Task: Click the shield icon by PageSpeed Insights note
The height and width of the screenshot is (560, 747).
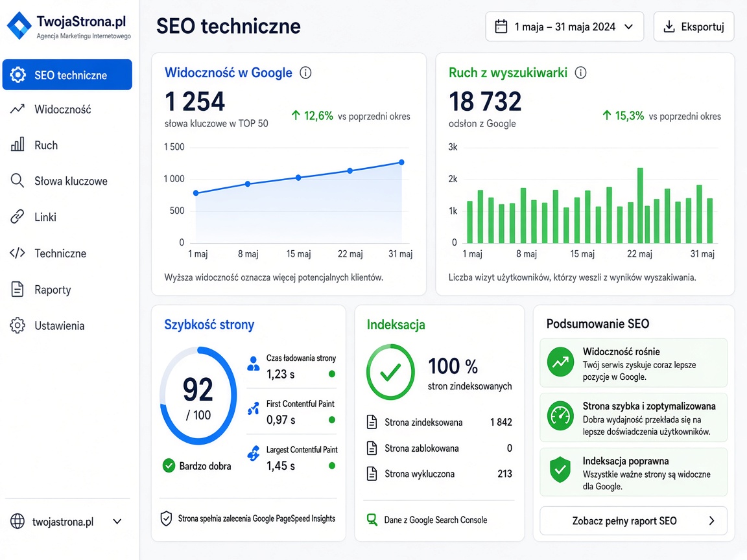Action: pos(166,518)
